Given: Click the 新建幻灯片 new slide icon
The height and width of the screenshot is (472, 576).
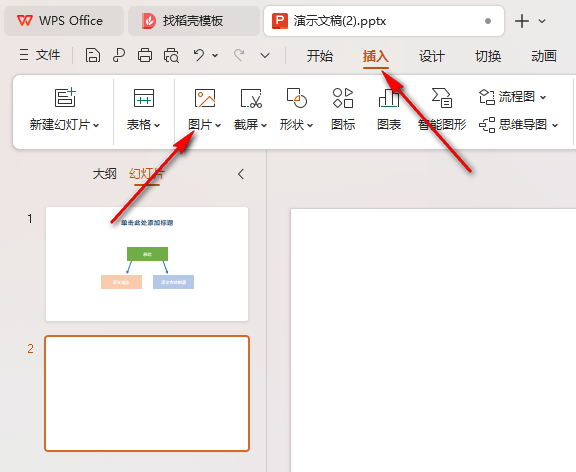Looking at the screenshot, I should (65, 98).
